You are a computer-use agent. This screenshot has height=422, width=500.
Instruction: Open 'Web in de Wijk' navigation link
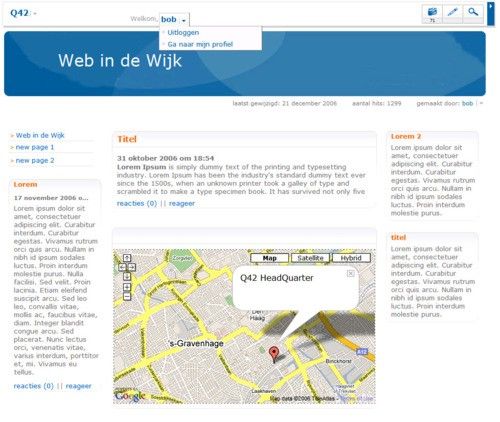[x=40, y=135]
